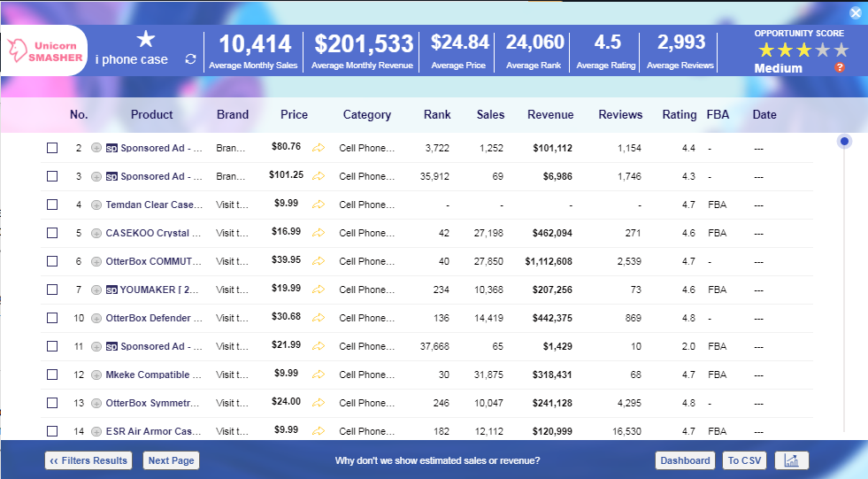Screen dimensions: 868x479
Task: Close the Unicorn Smasher panel
Action: point(855,13)
